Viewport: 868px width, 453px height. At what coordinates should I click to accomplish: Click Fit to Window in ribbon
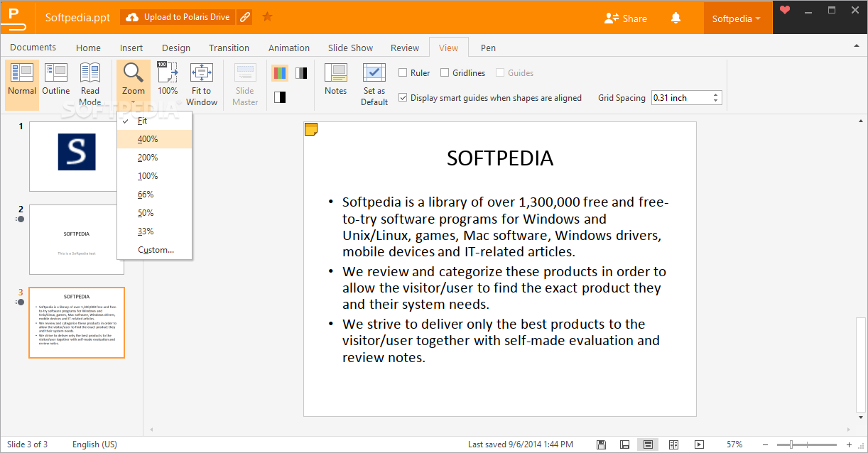pos(202,84)
